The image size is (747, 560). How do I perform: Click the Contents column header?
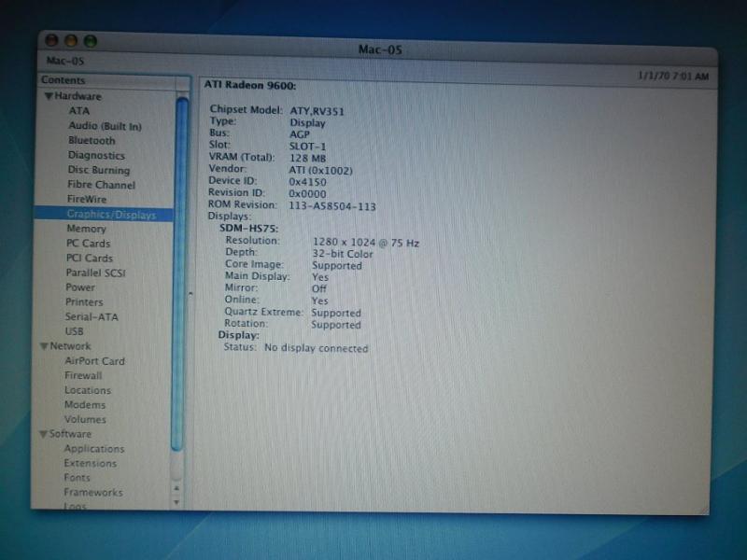(103, 81)
